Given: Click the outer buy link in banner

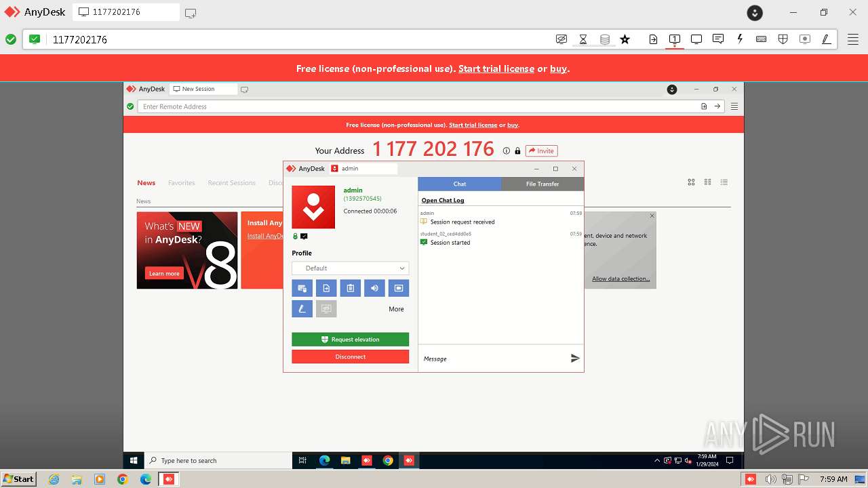Looking at the screenshot, I should coord(559,68).
